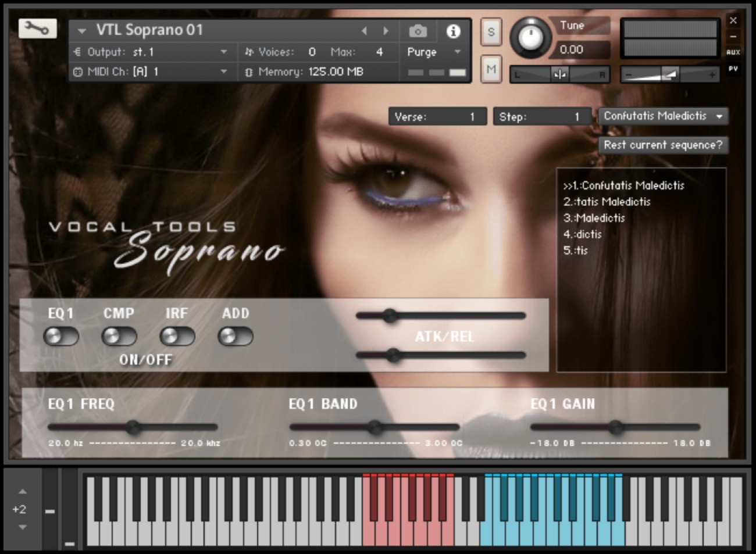The width and height of the screenshot is (756, 554).
Task: Mute the instrument with M button
Action: pos(491,69)
